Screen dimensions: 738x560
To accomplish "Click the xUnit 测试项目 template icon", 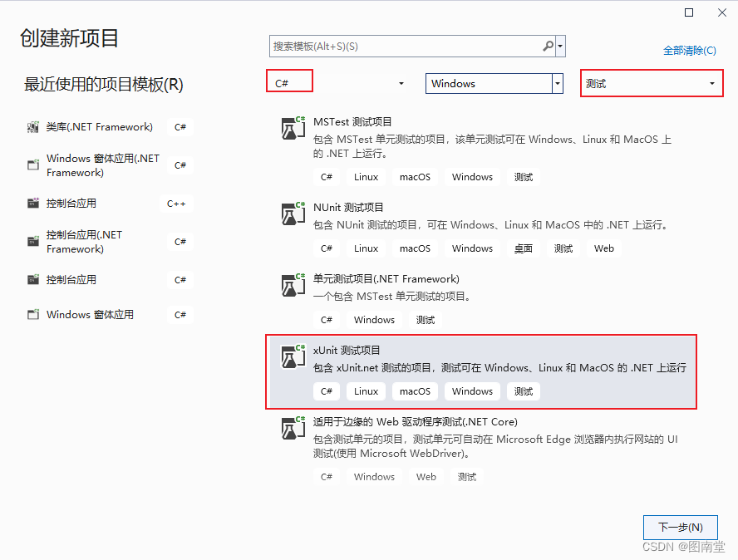I will [x=293, y=356].
